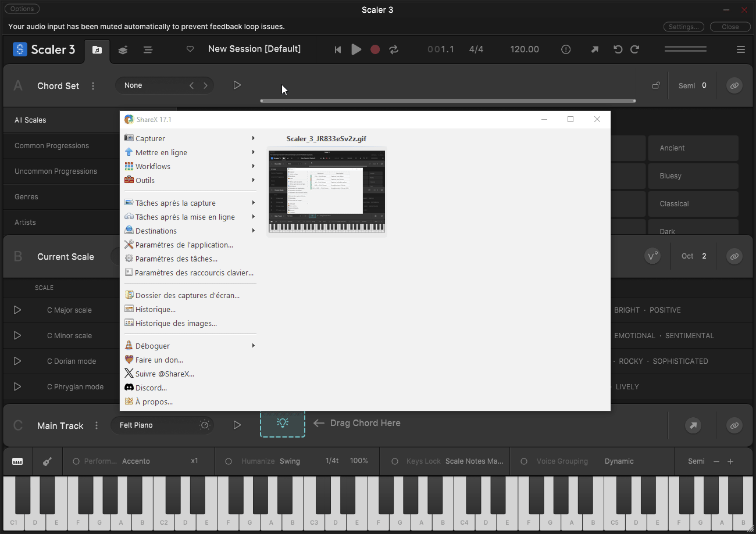This screenshot has width=756, height=534.
Task: Select Common Progressions category
Action: click(61, 146)
